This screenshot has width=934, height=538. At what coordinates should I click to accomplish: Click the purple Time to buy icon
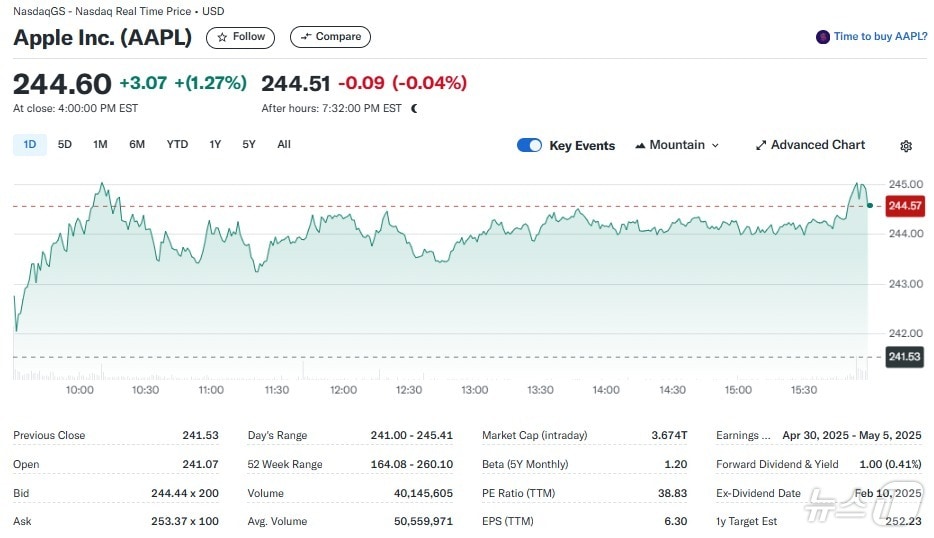click(x=823, y=37)
